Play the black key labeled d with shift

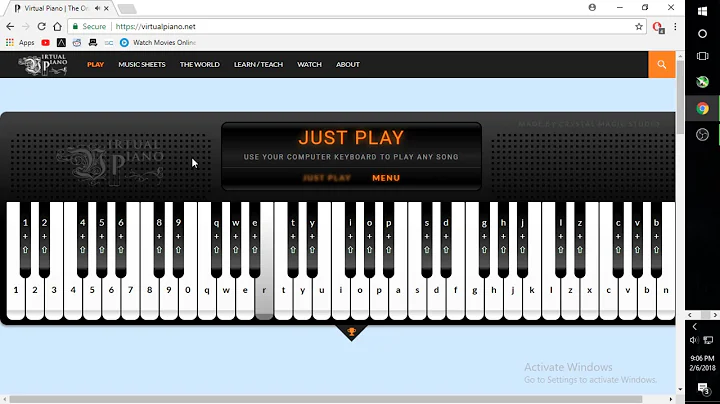coord(446,240)
